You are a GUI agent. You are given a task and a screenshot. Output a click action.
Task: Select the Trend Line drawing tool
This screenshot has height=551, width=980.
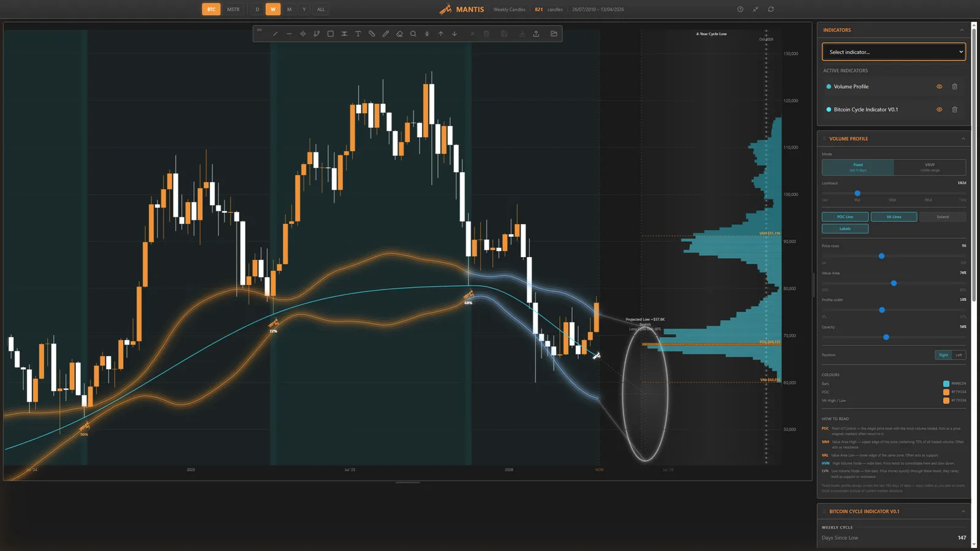tap(275, 34)
